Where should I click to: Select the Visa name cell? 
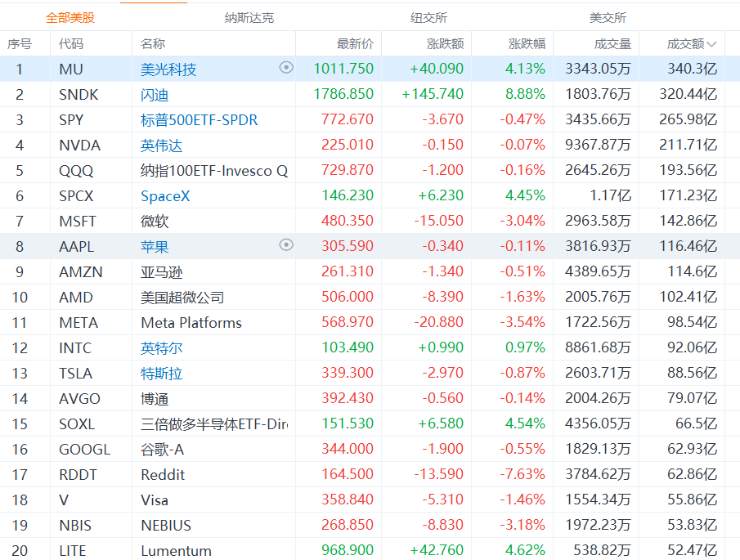tap(155, 500)
